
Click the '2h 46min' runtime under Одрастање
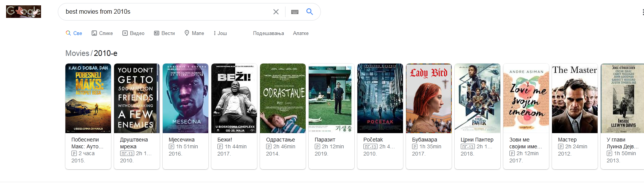tap(284, 146)
